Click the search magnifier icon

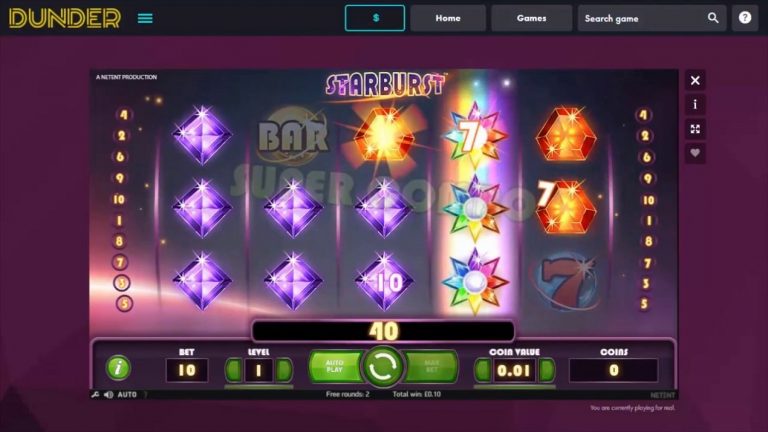coord(713,18)
